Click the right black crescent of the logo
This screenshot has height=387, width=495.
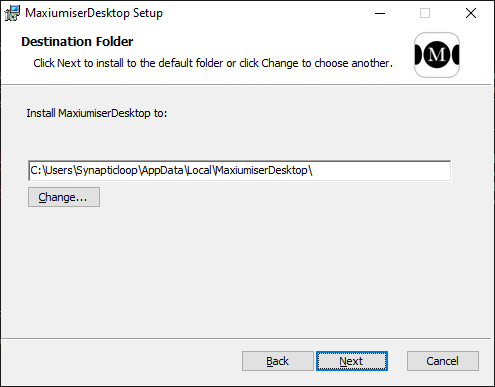pos(455,55)
